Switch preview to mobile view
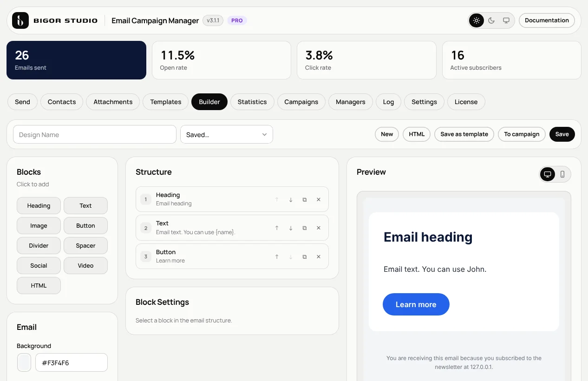 (562, 174)
